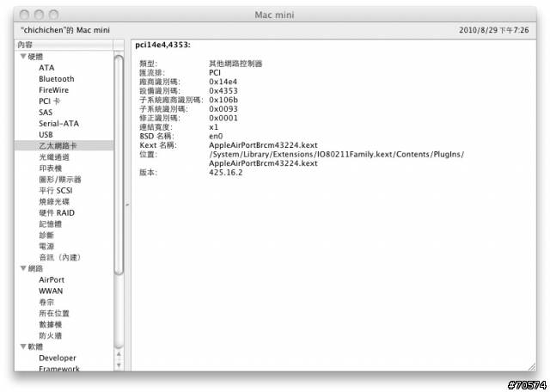
Task: Click the 0x0093 subsystem ID value
Action: click(x=223, y=109)
